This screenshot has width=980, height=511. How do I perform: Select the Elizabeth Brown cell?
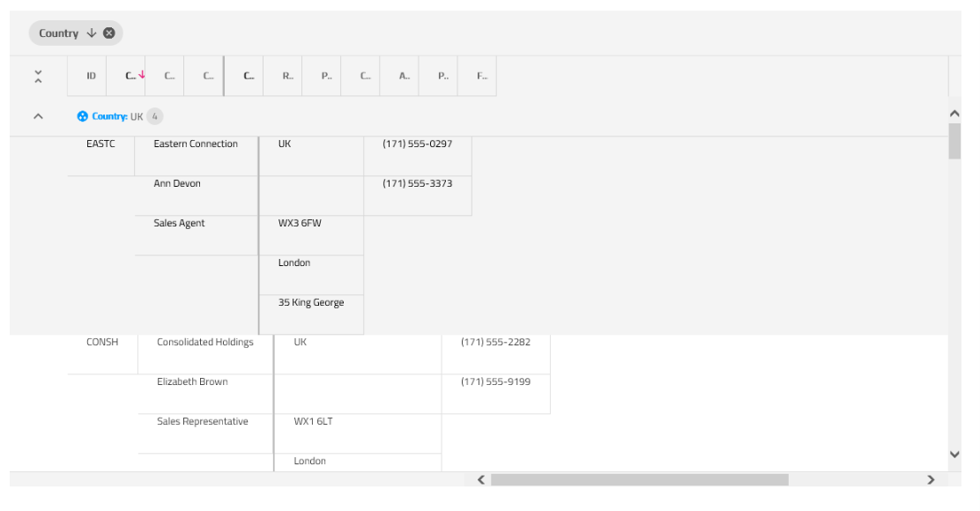click(205, 394)
